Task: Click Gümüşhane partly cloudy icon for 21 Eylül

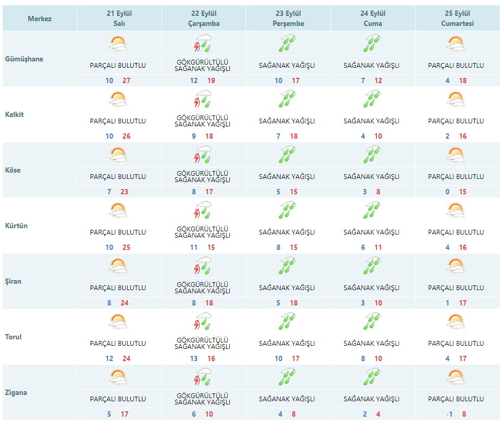Action: tap(118, 43)
